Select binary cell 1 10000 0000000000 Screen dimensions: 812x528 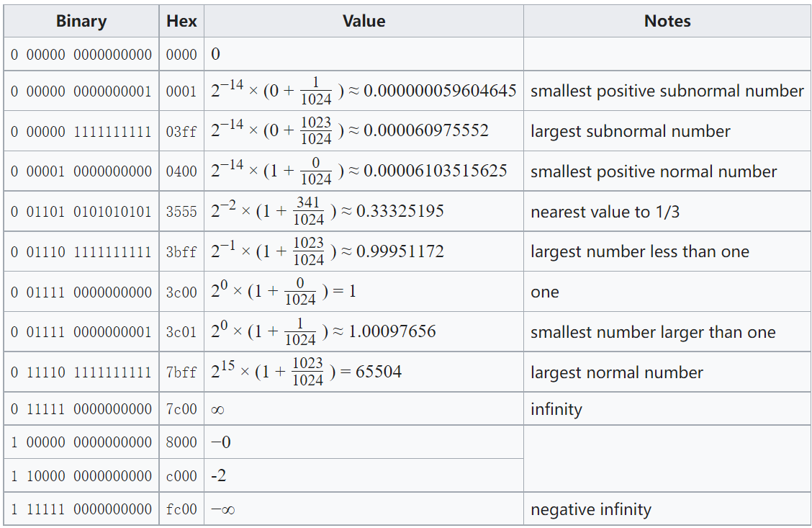point(81,476)
